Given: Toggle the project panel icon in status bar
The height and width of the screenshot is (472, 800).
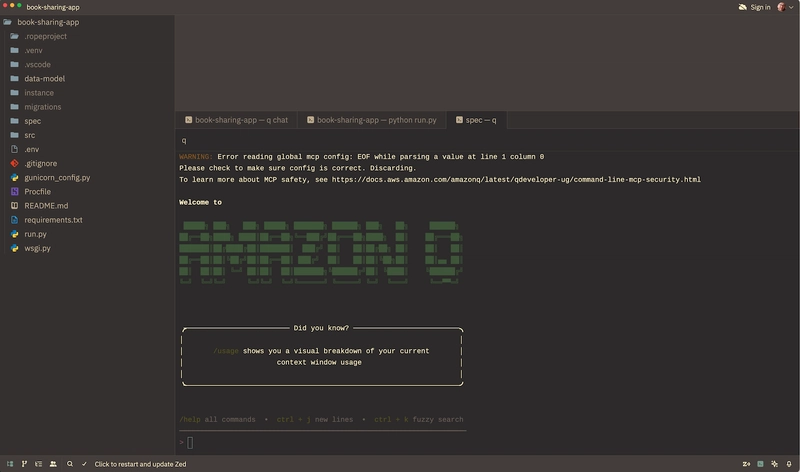Looking at the screenshot, I should coord(10,464).
